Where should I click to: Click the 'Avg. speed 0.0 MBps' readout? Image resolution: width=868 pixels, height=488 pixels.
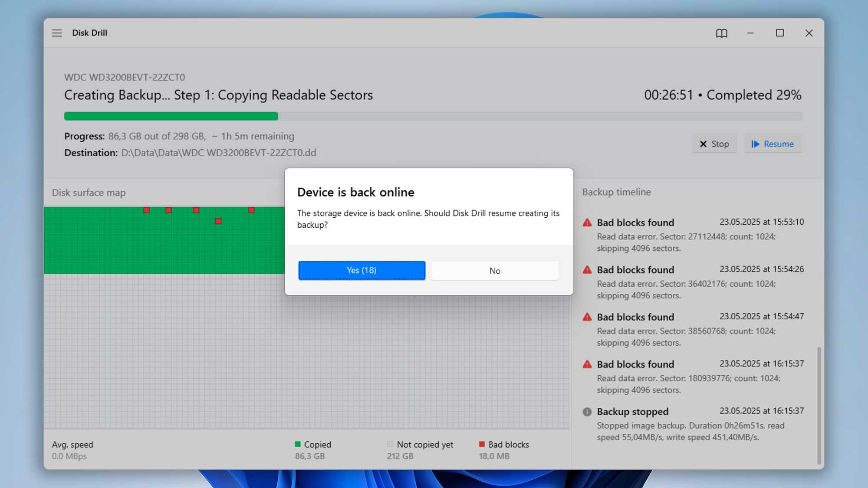72,450
